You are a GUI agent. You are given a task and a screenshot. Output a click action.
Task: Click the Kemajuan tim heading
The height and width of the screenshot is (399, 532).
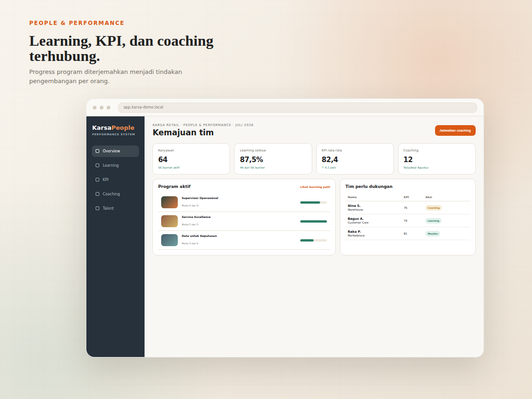pos(183,133)
